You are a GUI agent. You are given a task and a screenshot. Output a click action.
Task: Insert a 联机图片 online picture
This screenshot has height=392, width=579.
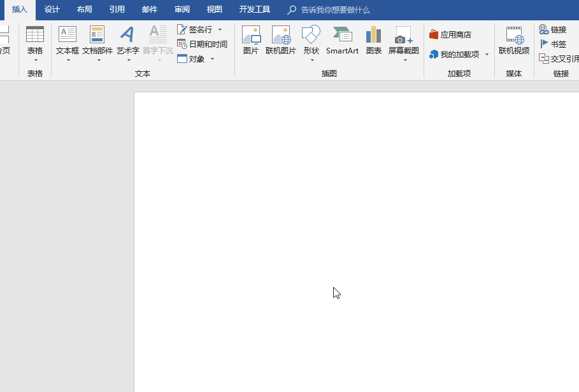coord(281,40)
